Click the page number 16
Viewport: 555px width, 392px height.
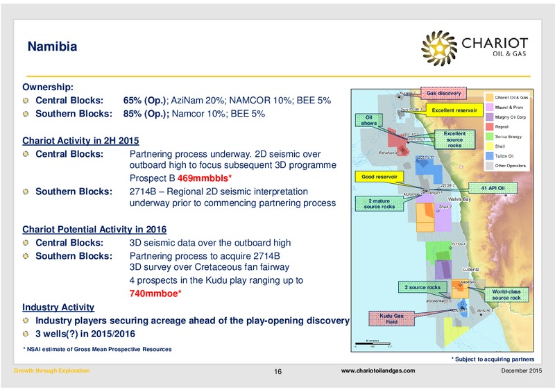pyautogui.click(x=278, y=371)
